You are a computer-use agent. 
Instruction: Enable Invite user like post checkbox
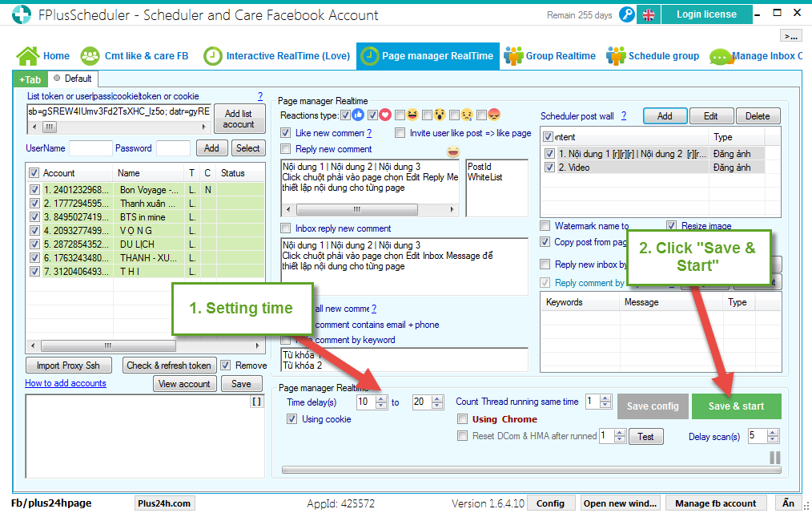400,133
